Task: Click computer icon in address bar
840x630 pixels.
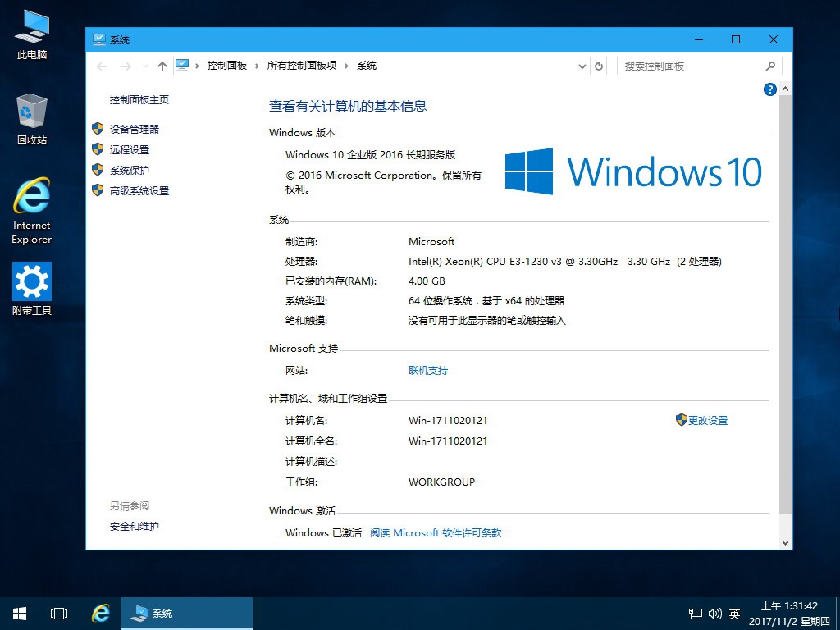Action: tap(182, 66)
